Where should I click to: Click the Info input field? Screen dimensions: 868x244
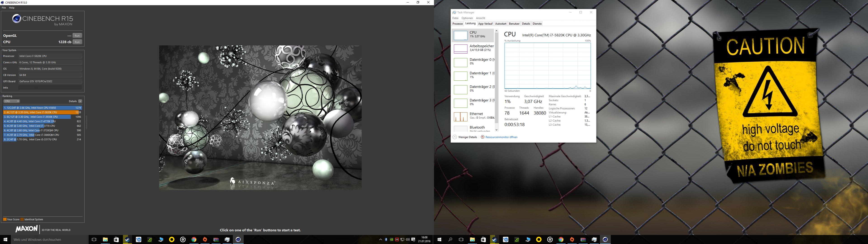[x=50, y=88]
